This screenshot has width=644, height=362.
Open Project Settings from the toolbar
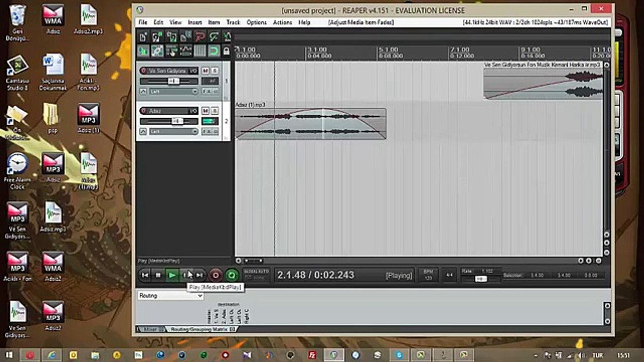tap(186, 37)
